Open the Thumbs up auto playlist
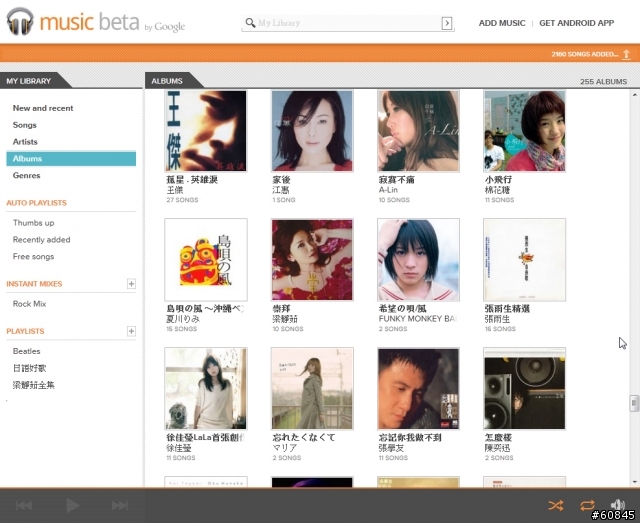The width and height of the screenshot is (640, 523). [33, 223]
